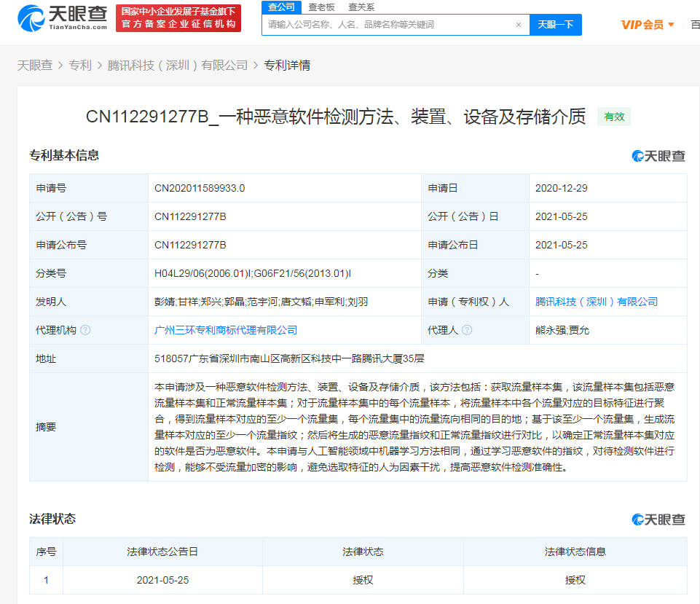Image resolution: width=700 pixels, height=604 pixels.
Task: Open the red 国家中小企业发展子基金旗下 banner
Action: [178, 18]
